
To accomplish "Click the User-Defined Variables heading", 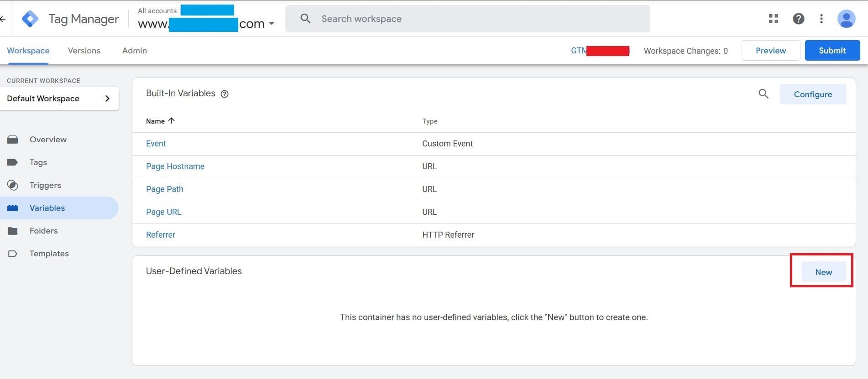I will [193, 271].
